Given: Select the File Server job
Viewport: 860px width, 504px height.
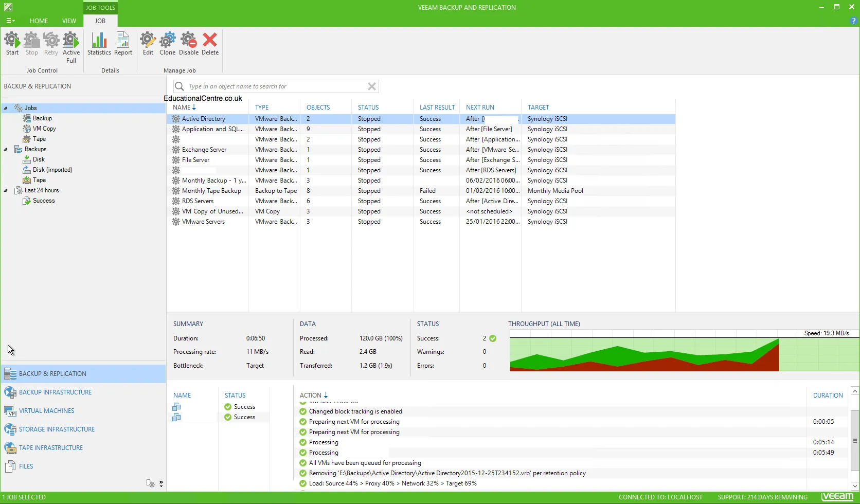Looking at the screenshot, I should click(x=421, y=160).
